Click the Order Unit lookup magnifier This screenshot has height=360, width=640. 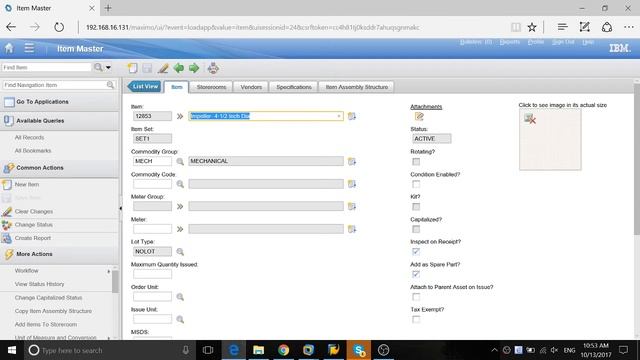point(180,297)
